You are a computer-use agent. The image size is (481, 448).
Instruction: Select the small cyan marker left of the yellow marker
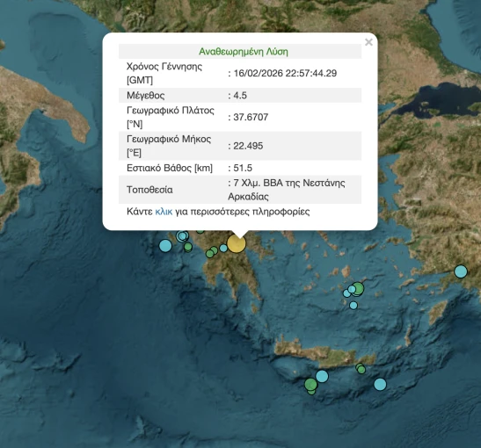(223, 248)
